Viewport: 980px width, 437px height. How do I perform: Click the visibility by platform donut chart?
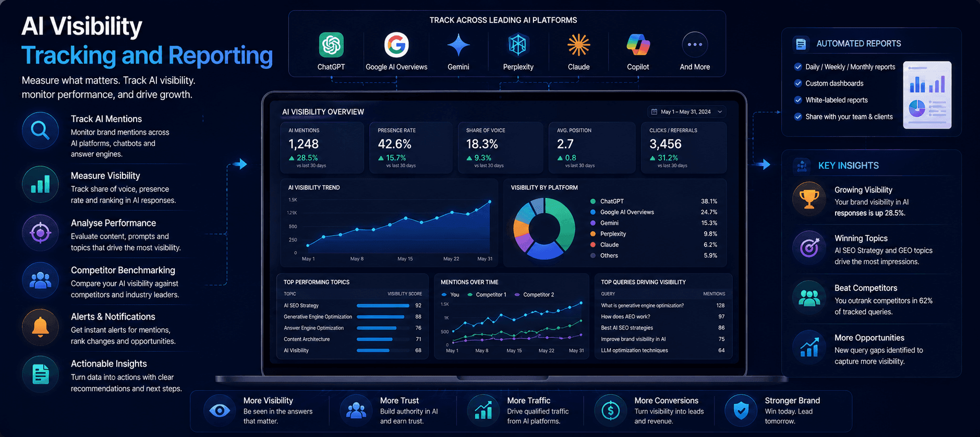click(544, 229)
